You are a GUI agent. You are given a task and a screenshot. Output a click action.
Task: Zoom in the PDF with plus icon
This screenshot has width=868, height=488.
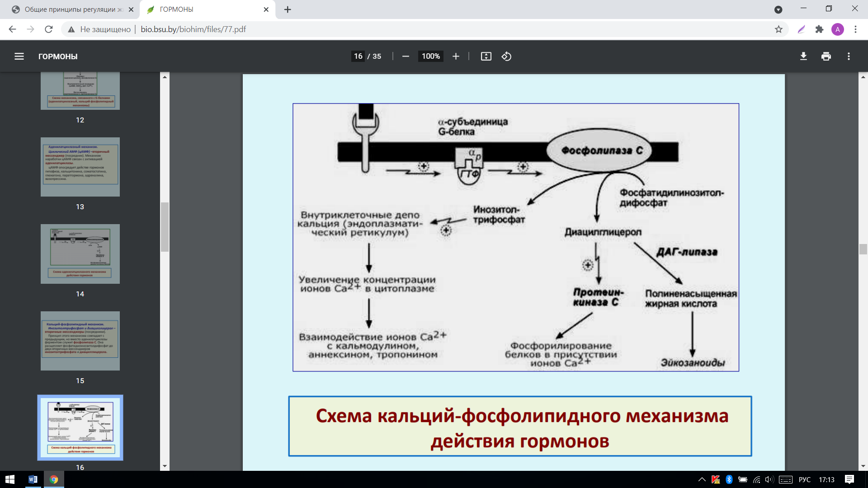pyautogui.click(x=456, y=56)
